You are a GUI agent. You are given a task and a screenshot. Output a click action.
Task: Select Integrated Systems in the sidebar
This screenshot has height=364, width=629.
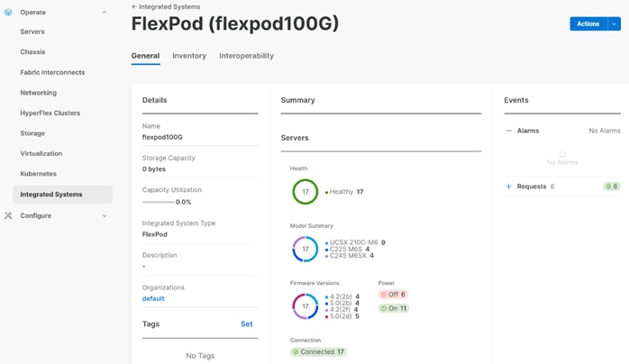[62, 195]
